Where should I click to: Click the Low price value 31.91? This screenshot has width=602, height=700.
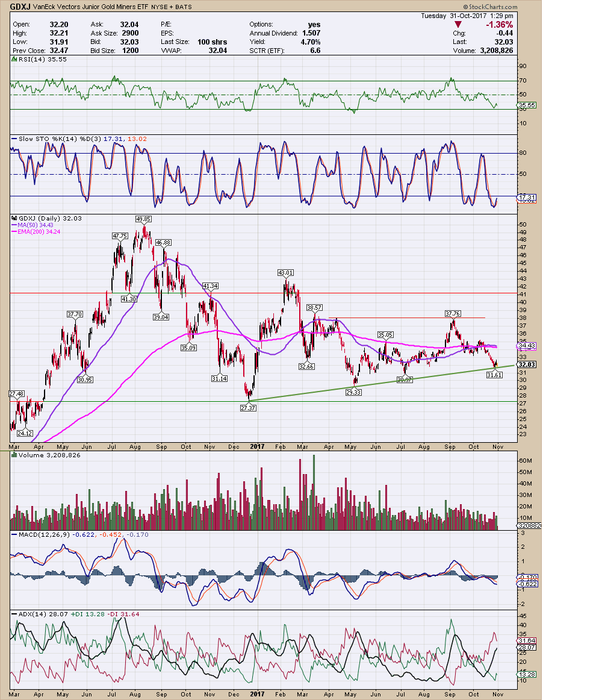(59, 42)
